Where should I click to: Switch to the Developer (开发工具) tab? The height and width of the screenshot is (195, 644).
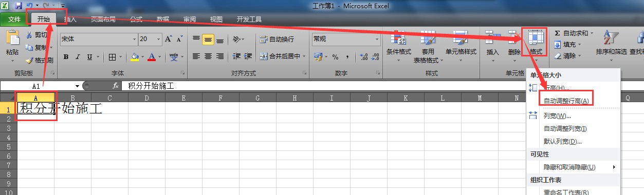tap(249, 19)
